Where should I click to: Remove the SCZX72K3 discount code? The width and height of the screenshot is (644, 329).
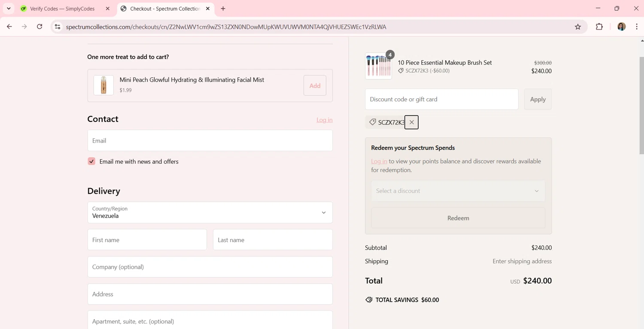(411, 122)
